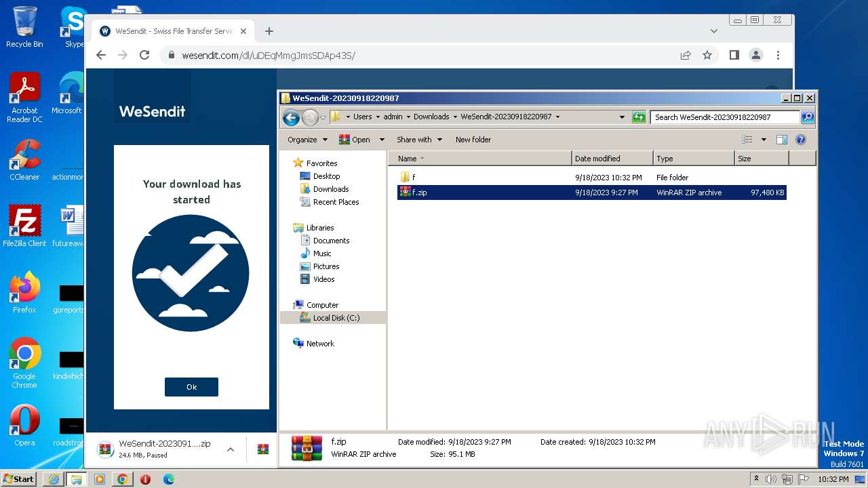This screenshot has width=868, height=488.
Task: Open Pictures library
Action: [326, 266]
